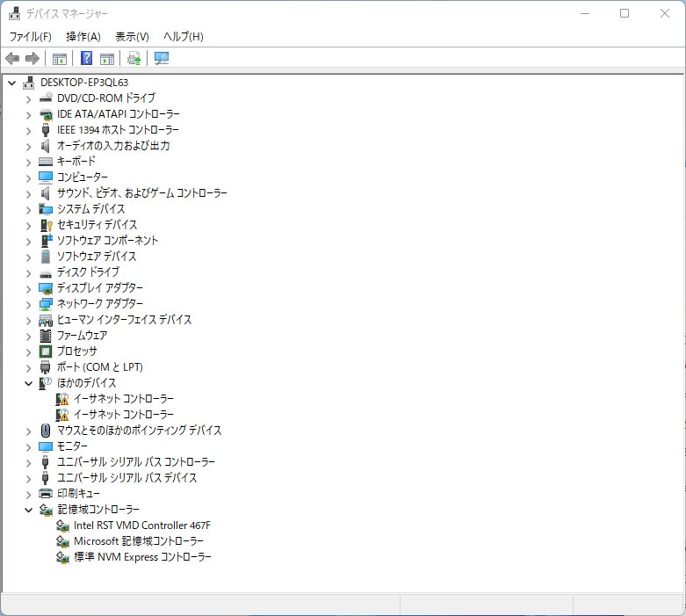Screen dimensions: 686x616
Task: Expand the ユニバーサル シリアル バス コントローラー node
Action: coord(28,463)
